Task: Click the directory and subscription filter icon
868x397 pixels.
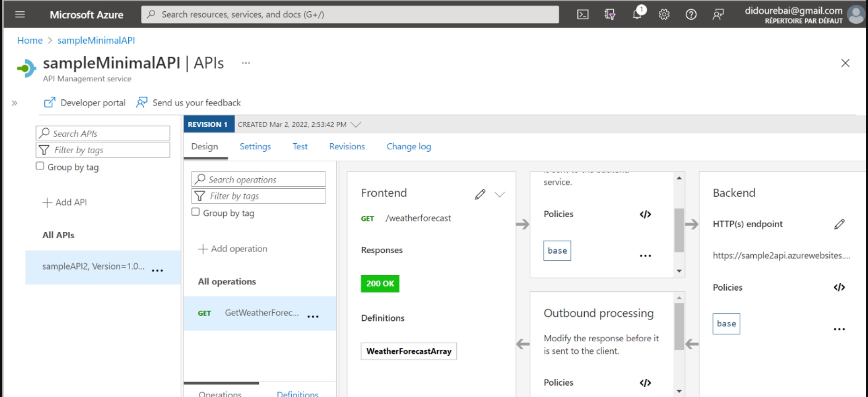Action: click(x=610, y=15)
